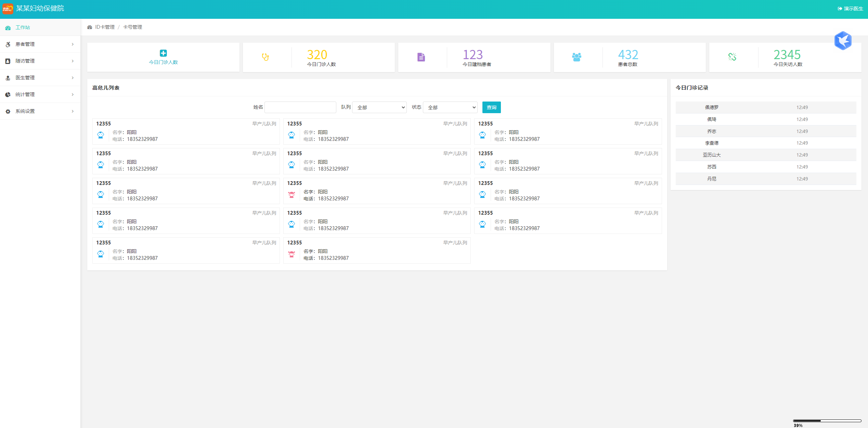Click the hospital logo icon in header
The width and height of the screenshot is (868, 428).
8,9
